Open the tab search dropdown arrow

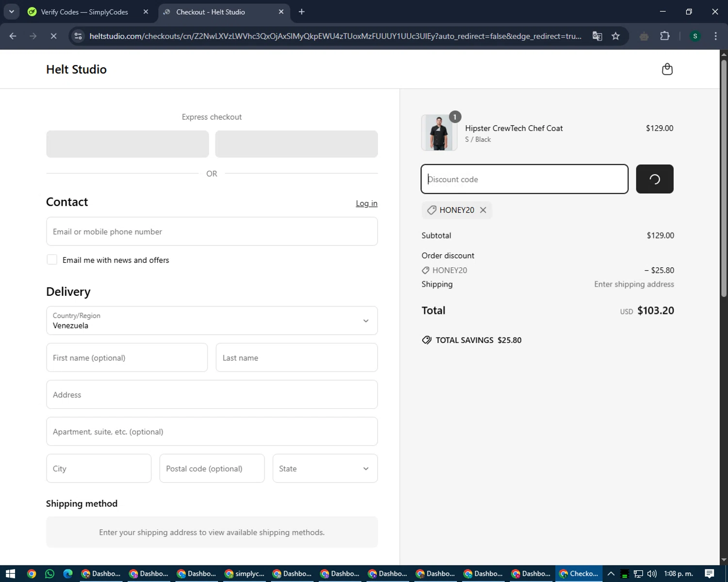tap(11, 12)
